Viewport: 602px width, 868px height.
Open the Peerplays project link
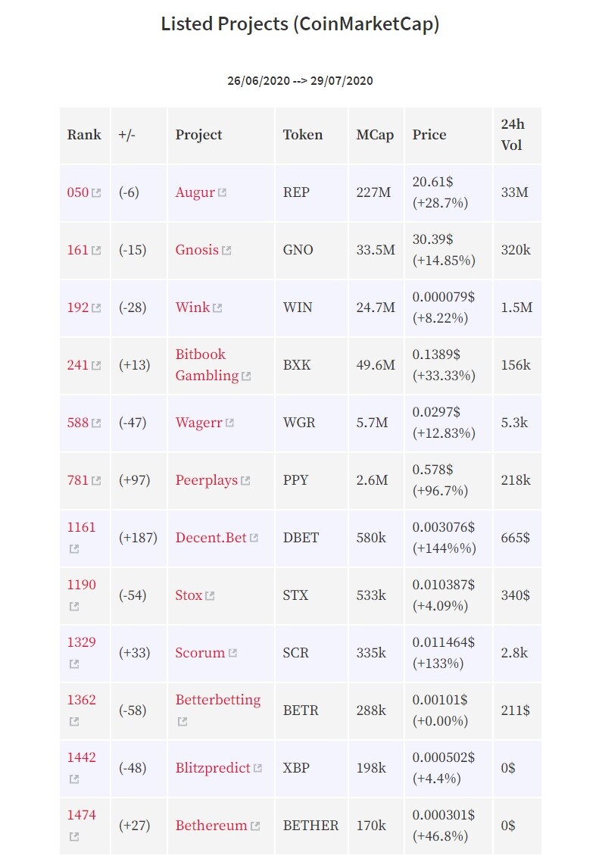pyautogui.click(x=207, y=480)
